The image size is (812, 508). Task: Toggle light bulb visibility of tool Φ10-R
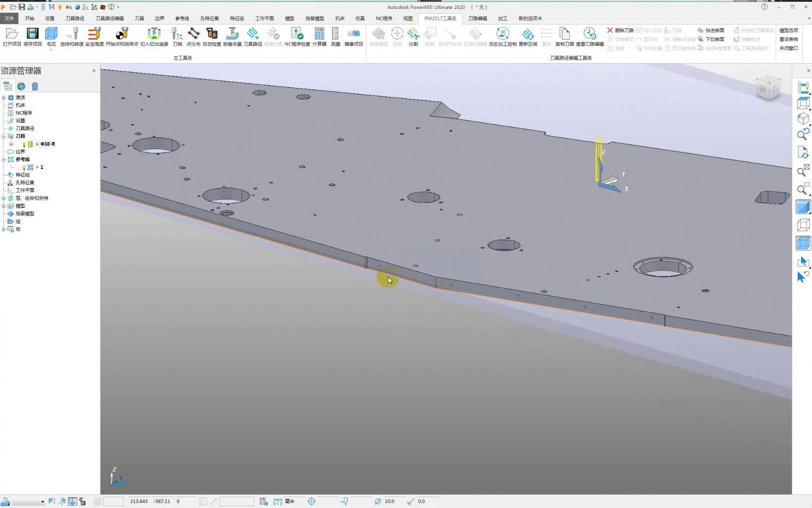(24, 144)
